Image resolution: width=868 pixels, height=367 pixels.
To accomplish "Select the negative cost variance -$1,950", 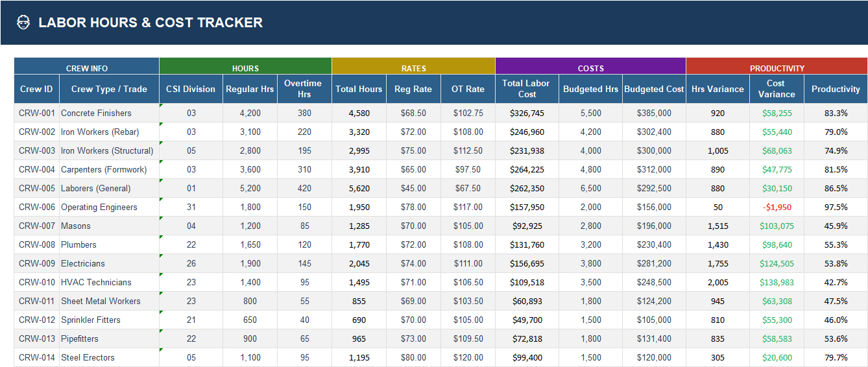I will tap(777, 207).
